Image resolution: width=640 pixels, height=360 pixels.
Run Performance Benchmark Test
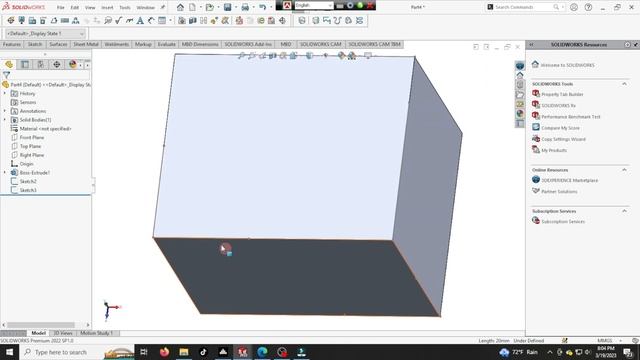click(571, 117)
